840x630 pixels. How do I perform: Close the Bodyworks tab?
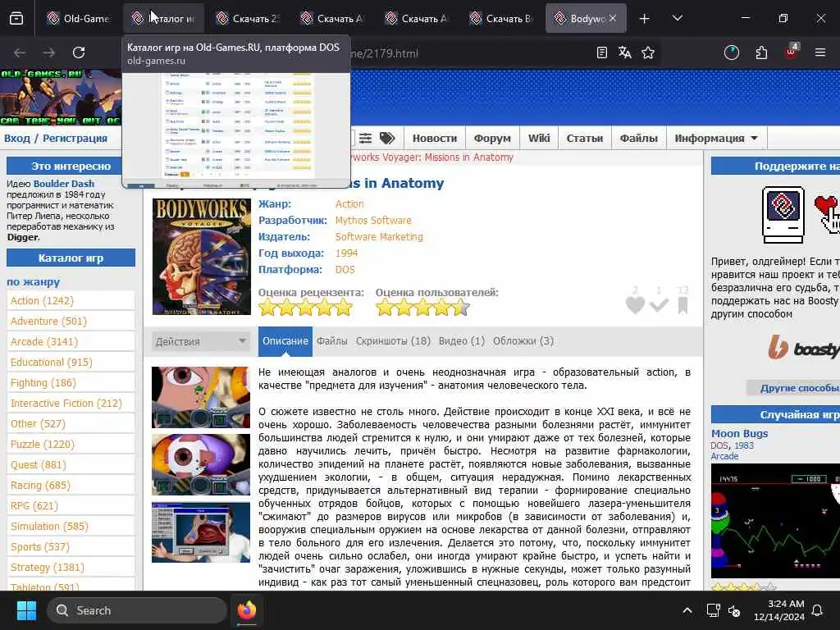[612, 18]
